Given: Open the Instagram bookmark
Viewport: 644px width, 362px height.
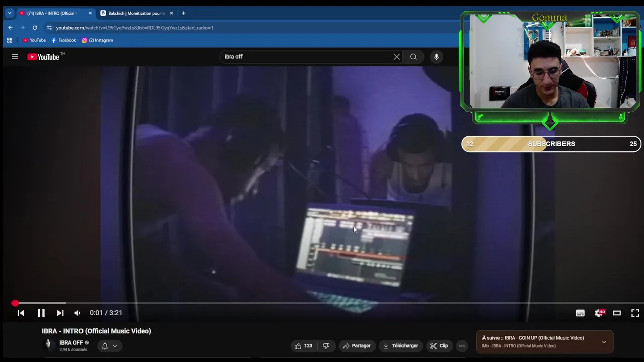Looking at the screenshot, I should tap(98, 40).
